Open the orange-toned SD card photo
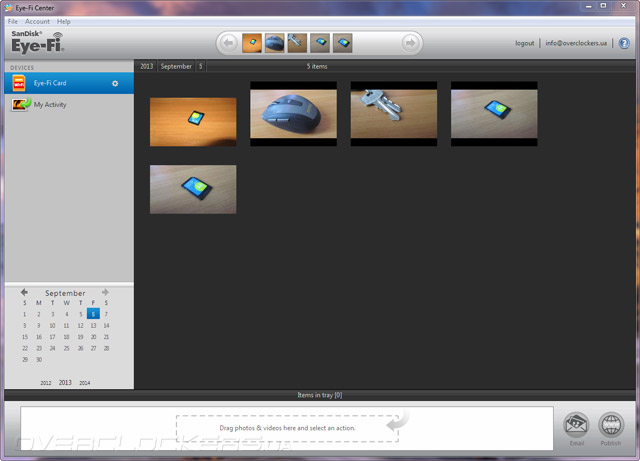 pos(193,122)
